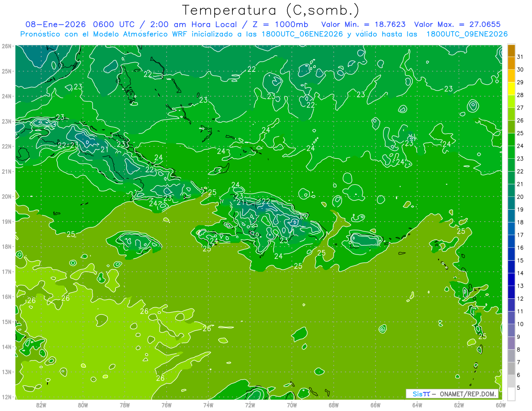Image resolution: width=532 pixels, height=411 pixels.
Task: Click the 64W longitude axis label
Action: (x=417, y=405)
